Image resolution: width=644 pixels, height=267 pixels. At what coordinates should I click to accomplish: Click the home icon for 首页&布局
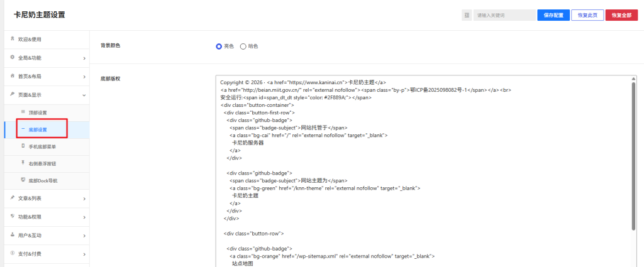13,76
